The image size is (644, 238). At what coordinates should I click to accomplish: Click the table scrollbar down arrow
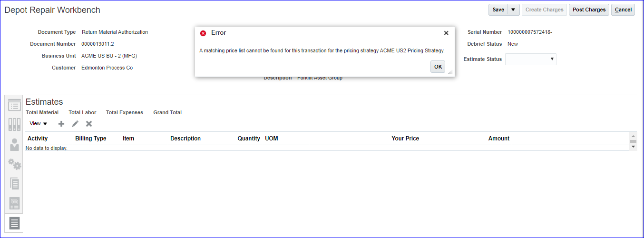click(x=633, y=147)
